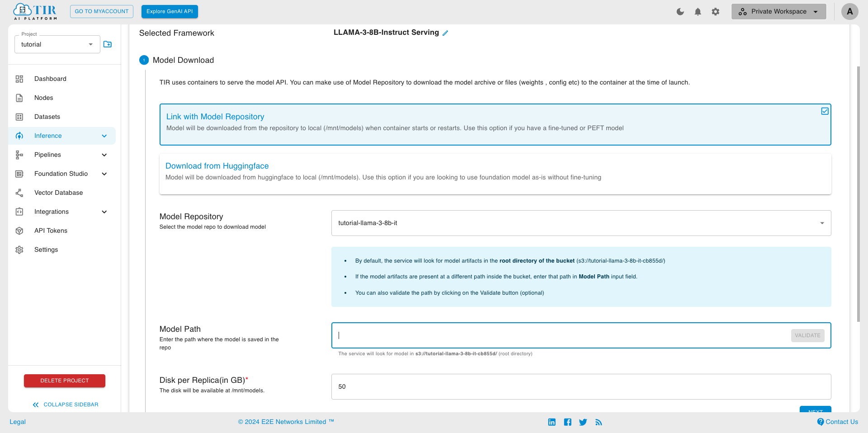
Task: Expand the Foundation Studio chevron
Action: click(x=104, y=174)
